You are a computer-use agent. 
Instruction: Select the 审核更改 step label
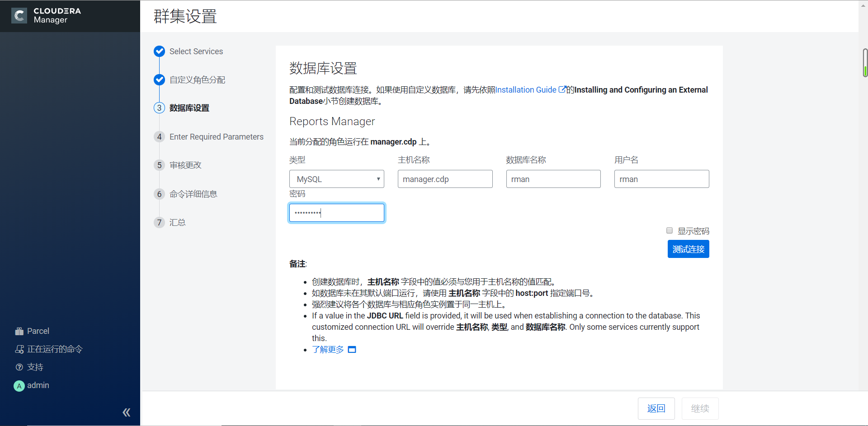tap(185, 165)
